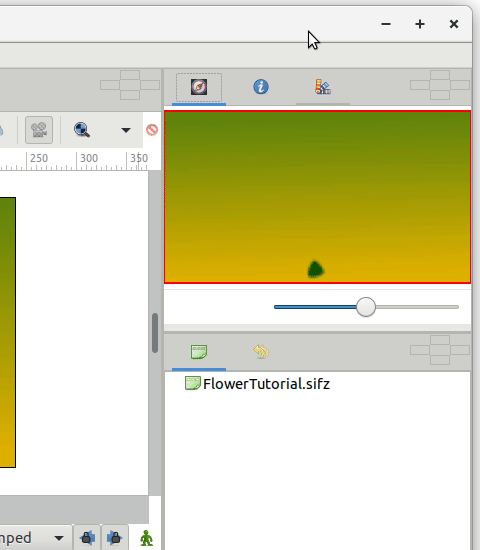Switch to the Info panel tab
The width and height of the screenshot is (480, 550).
pos(261,87)
